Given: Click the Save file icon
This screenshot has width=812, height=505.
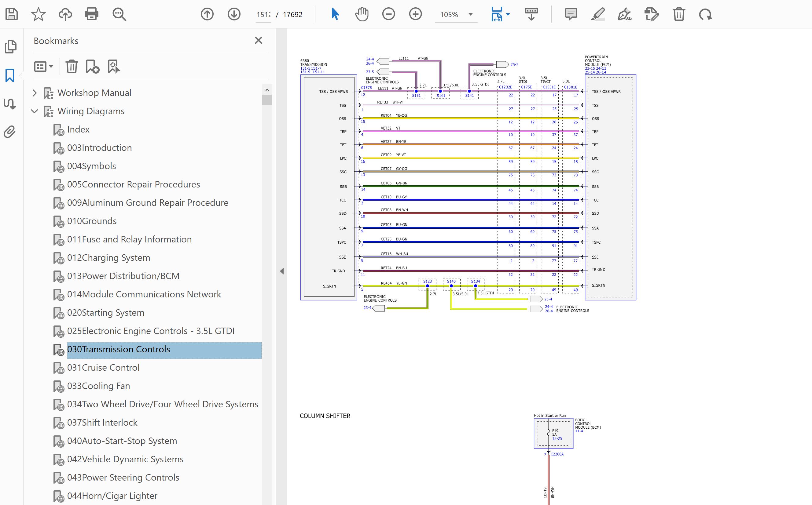Looking at the screenshot, I should tap(12, 14).
